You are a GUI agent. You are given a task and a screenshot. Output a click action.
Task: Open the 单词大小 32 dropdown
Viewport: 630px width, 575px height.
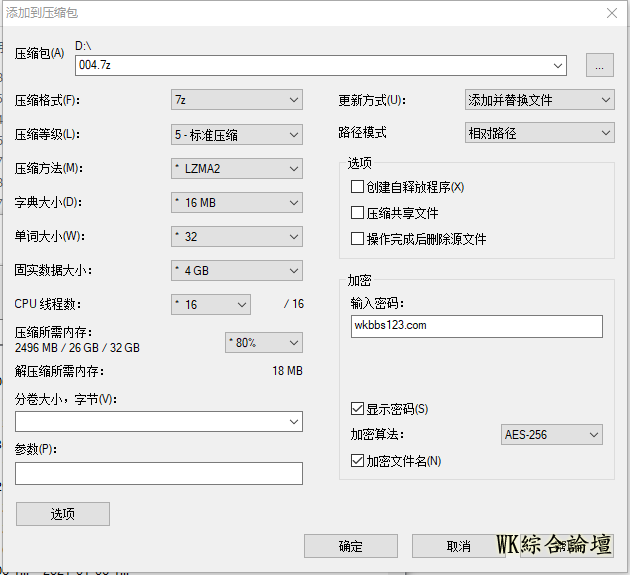tap(236, 236)
